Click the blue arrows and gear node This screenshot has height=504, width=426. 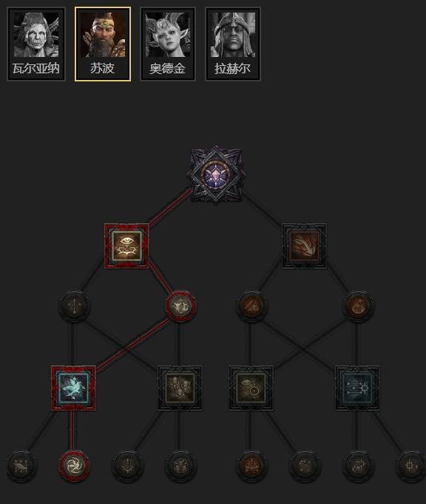coord(357,389)
